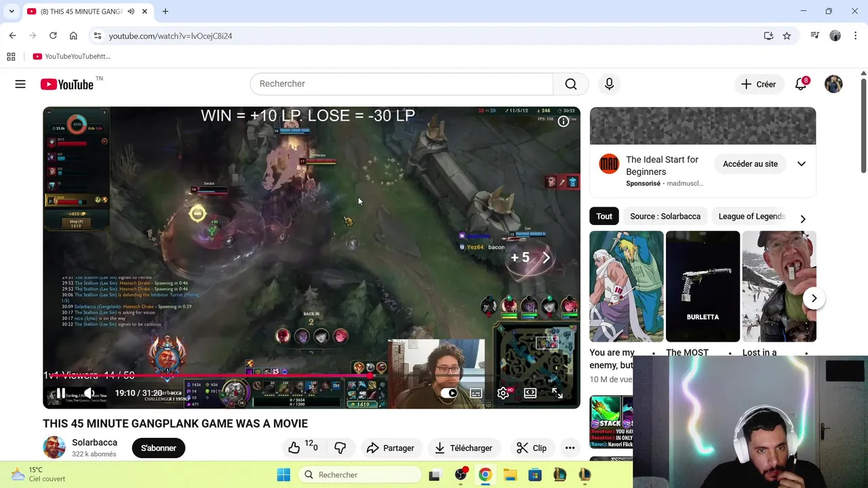Open Chrome three-dot menu
868x488 pixels.
[855, 36]
